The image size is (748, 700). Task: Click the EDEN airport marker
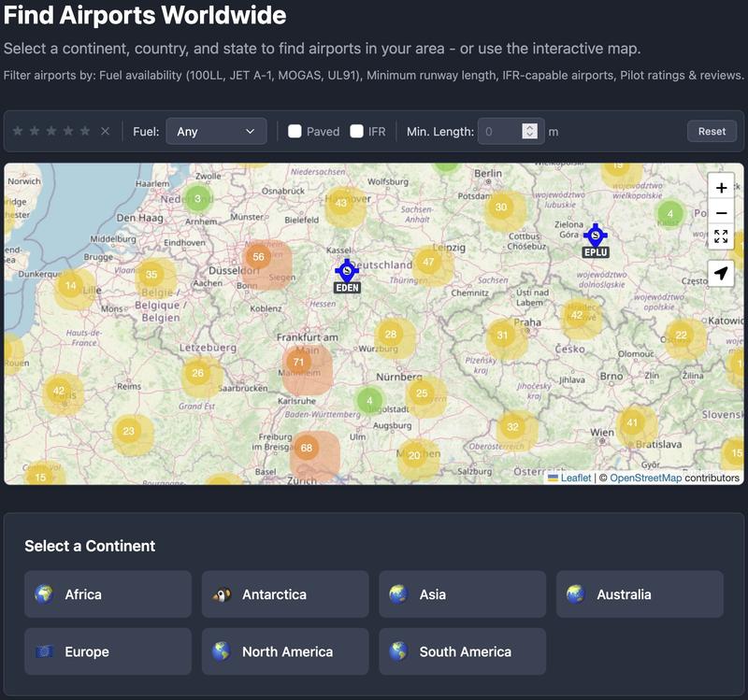click(x=346, y=271)
